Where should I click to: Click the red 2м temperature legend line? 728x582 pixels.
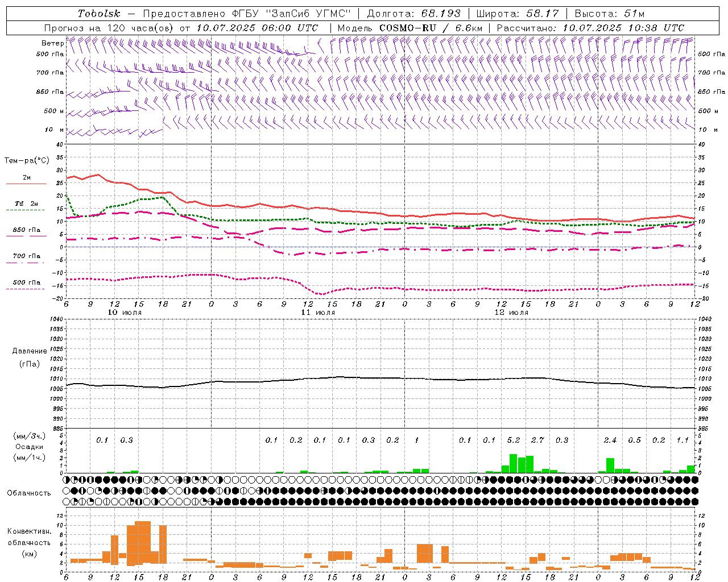coord(27,184)
